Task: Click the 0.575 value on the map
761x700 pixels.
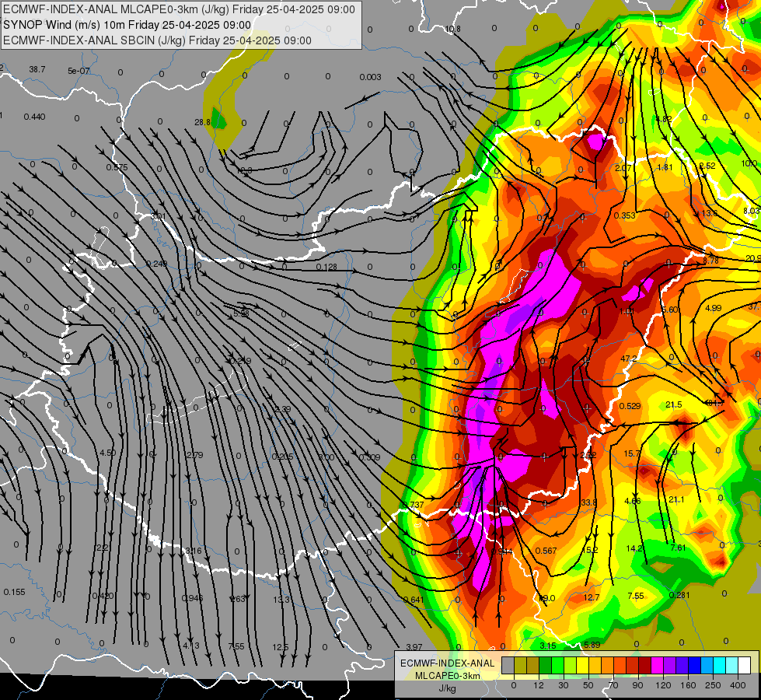Action: coord(117,167)
